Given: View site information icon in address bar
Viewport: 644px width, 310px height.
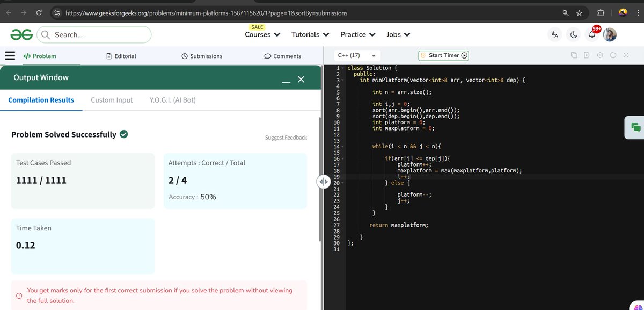Looking at the screenshot, I should 57,12.
